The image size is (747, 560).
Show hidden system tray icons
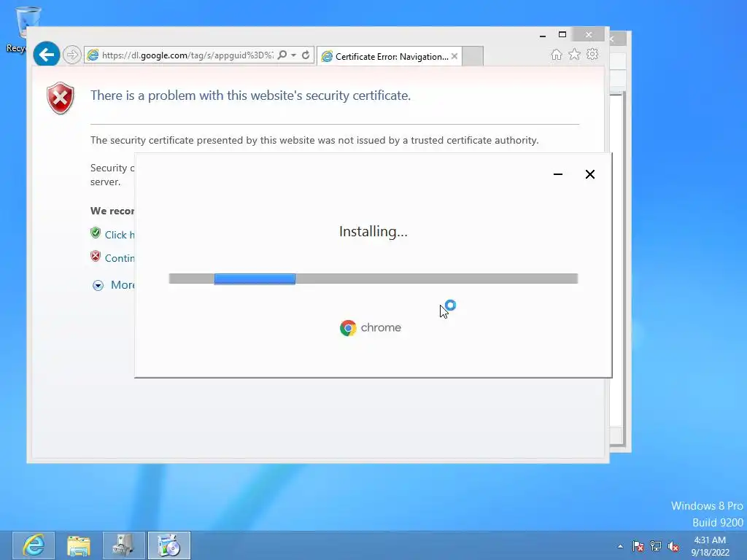coord(620,546)
